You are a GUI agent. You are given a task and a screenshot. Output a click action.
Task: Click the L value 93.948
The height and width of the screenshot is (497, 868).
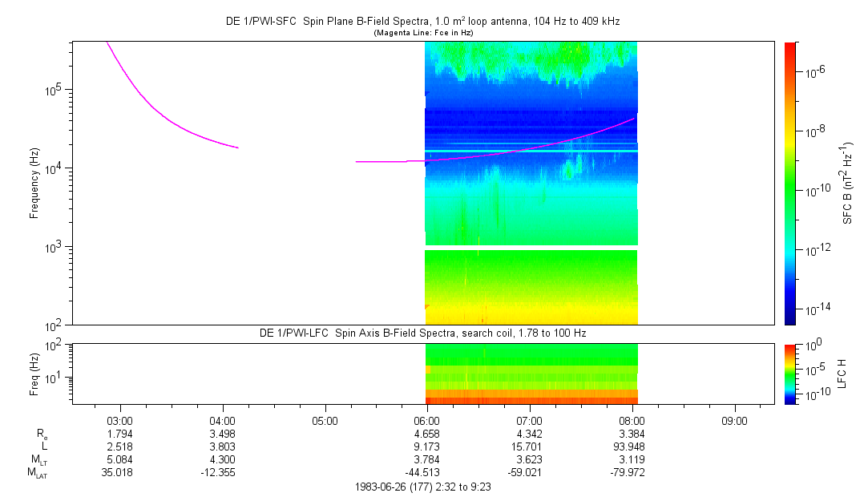coord(630,446)
